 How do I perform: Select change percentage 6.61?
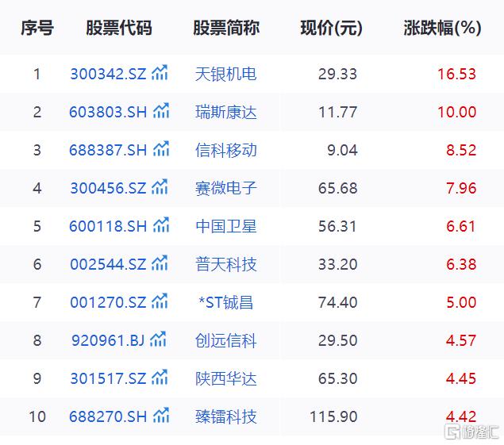461,227
